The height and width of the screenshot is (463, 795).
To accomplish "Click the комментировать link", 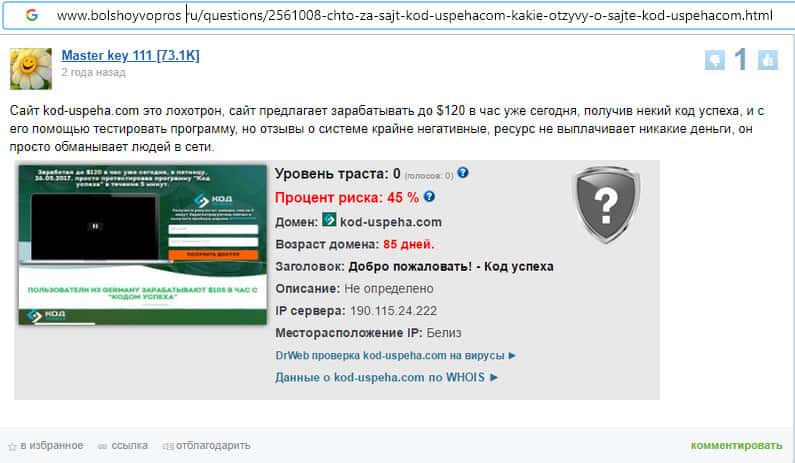I will [x=736, y=445].
